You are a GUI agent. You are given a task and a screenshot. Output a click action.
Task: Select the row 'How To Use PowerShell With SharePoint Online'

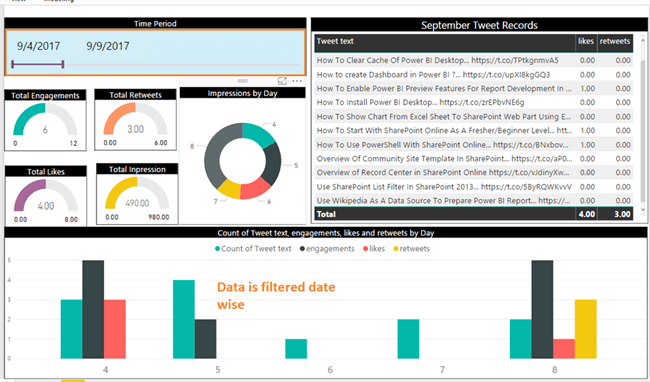click(x=473, y=145)
